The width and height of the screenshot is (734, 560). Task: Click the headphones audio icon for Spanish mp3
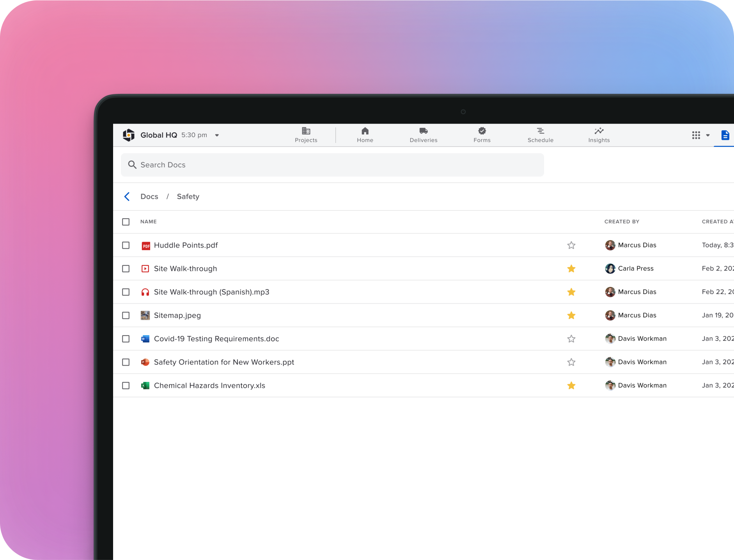click(145, 292)
